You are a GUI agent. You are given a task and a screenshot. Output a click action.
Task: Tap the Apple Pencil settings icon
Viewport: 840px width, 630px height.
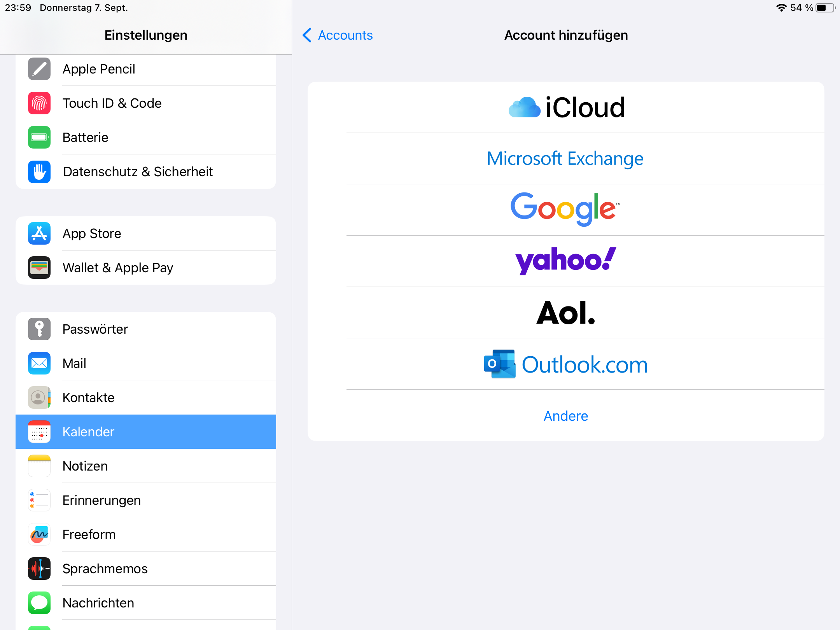click(39, 69)
